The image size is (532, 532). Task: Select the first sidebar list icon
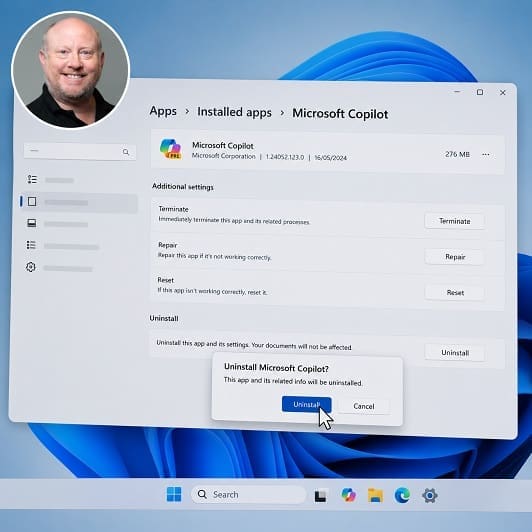(x=32, y=179)
